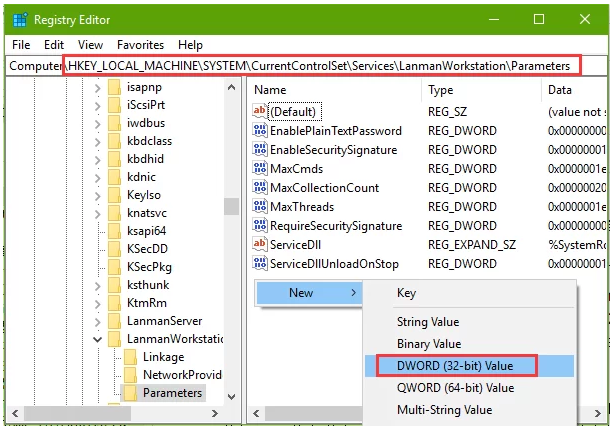Click the isapnp folder icon

pos(114,87)
